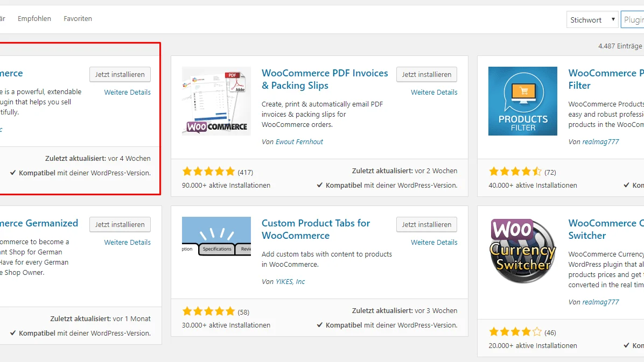Open author link Ewout Fernhout
Viewport: 644px width, 362px height.
299,141
